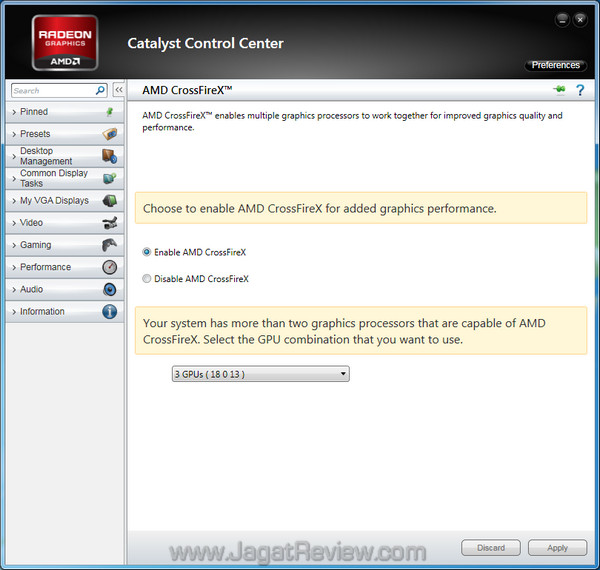Click the blue Information icon
Viewport: 600px width, 570px height.
pos(110,311)
